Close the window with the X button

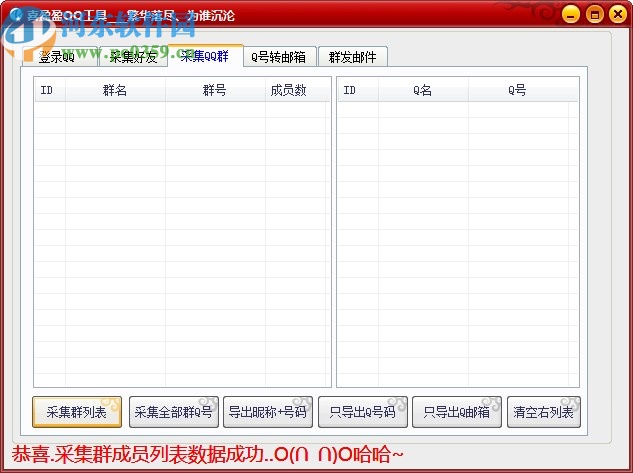618,15
